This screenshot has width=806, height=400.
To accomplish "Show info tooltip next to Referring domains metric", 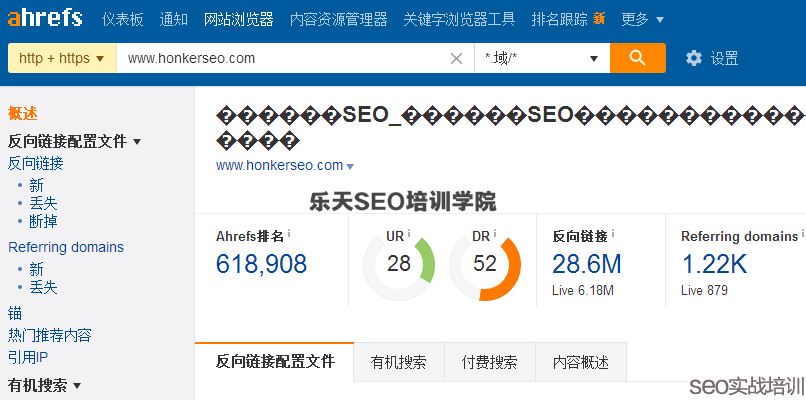I will [x=803, y=234].
